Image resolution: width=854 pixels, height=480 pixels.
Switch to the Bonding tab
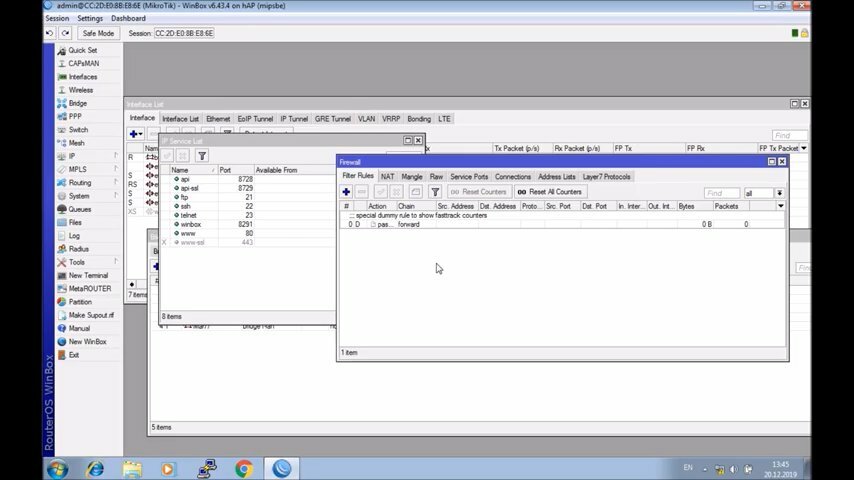(x=419, y=119)
